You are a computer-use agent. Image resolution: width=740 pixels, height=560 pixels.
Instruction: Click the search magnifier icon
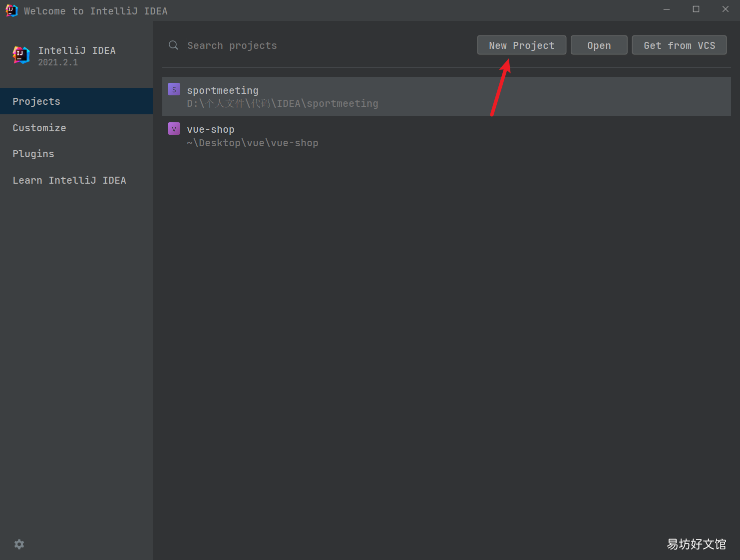173,45
